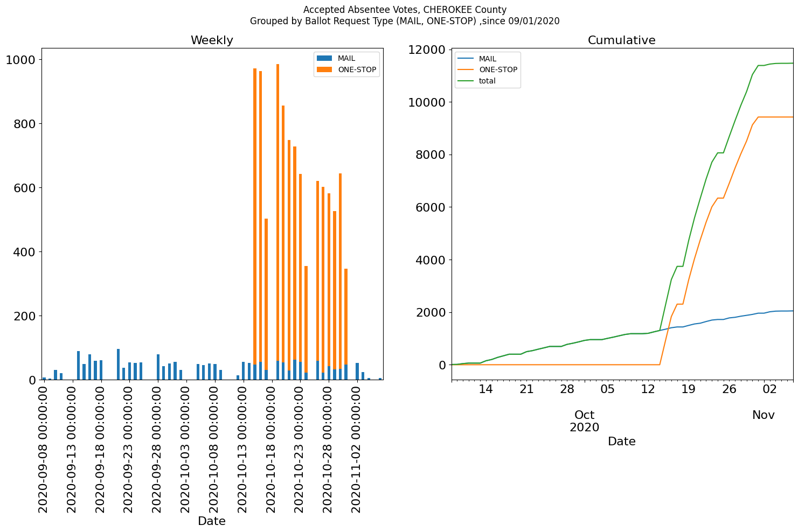
Task: Click the '2020-09-23 00:00:00' date label
Action: [x=129, y=449]
